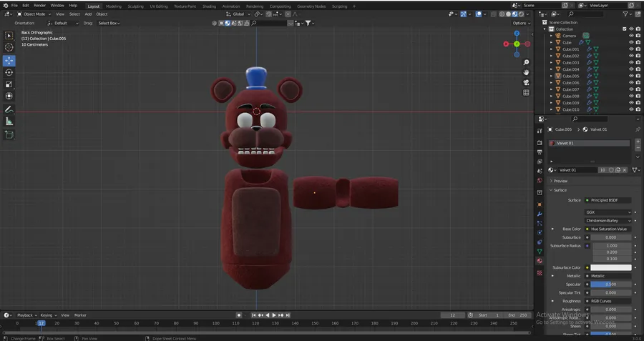Open the Material properties tab
The width and height of the screenshot is (644, 341).
(x=540, y=261)
